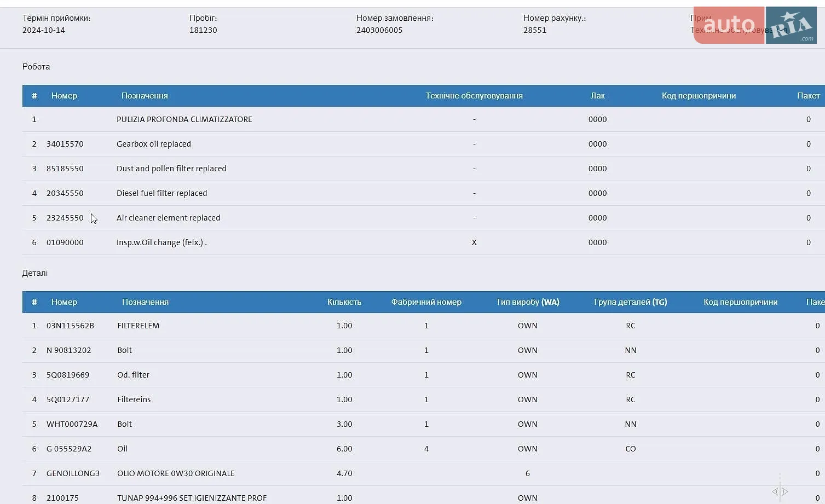Click 'Air cleaner element replaced' entry
The image size is (825, 504).
[168, 218]
